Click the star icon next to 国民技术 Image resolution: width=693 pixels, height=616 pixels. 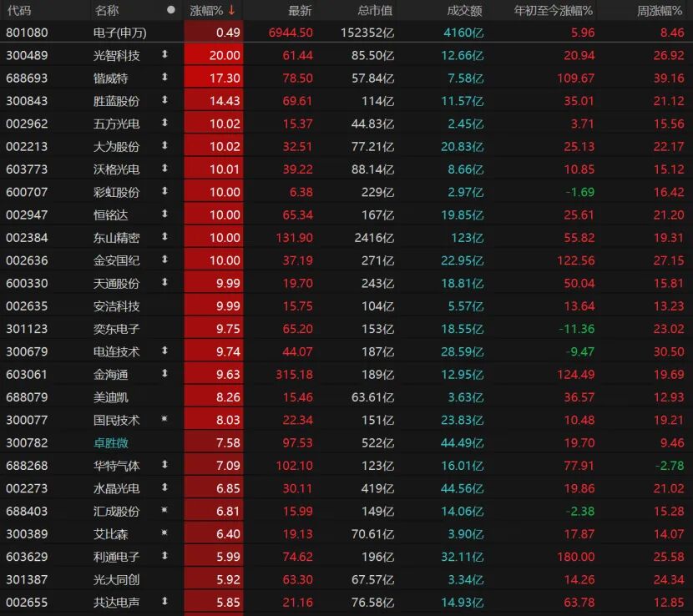point(164,419)
